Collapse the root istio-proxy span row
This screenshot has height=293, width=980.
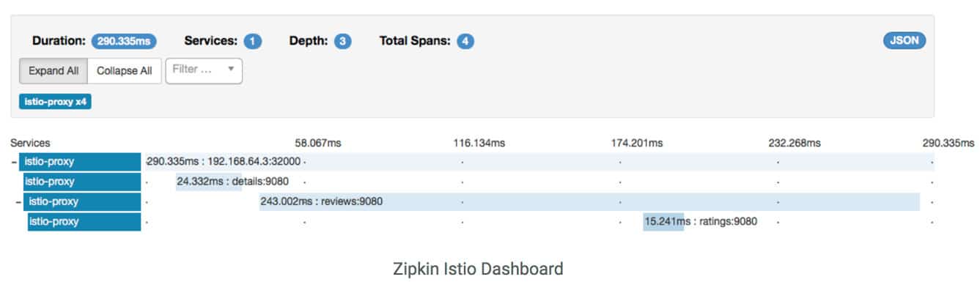pos(15,162)
